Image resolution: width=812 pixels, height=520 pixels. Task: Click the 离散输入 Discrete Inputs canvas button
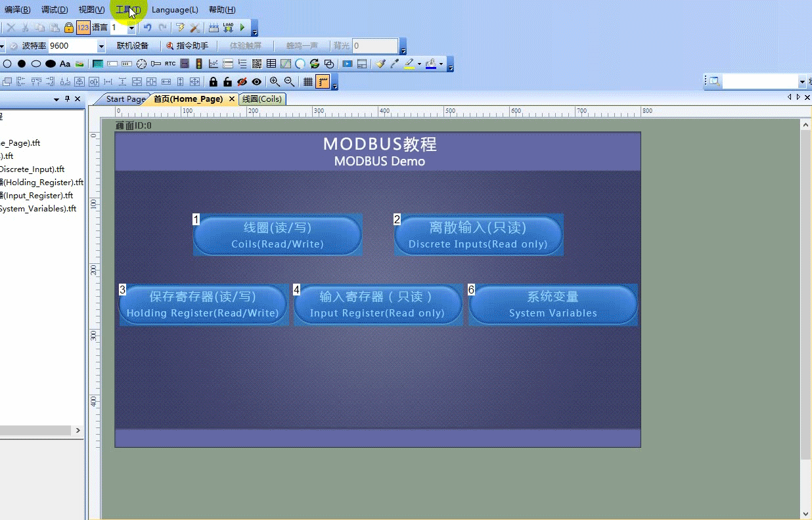click(478, 235)
